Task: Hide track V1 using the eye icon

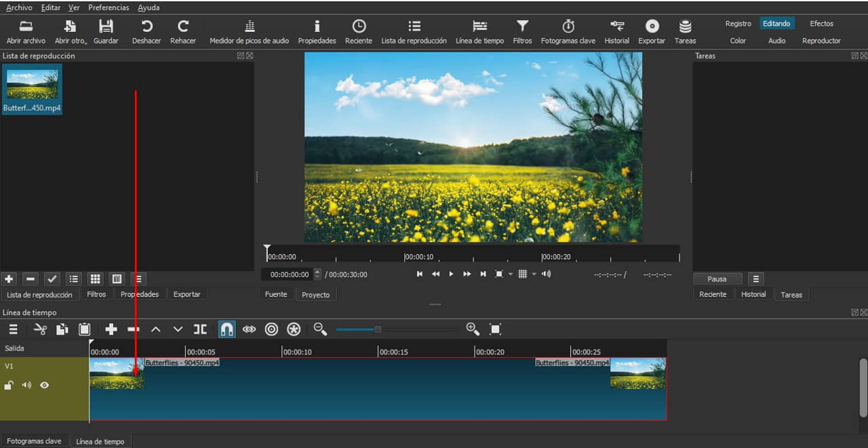Action: coord(45,385)
